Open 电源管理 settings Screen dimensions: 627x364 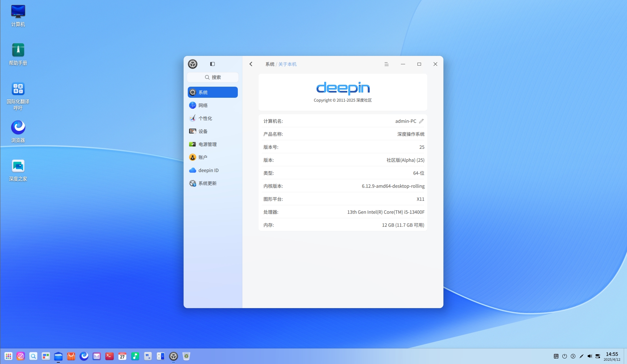pos(213,144)
